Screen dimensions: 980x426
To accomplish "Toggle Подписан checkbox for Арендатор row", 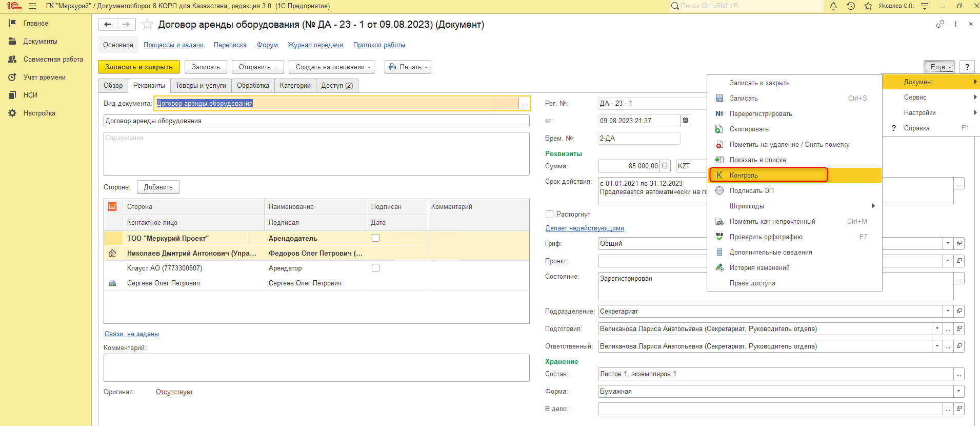I will (x=375, y=268).
